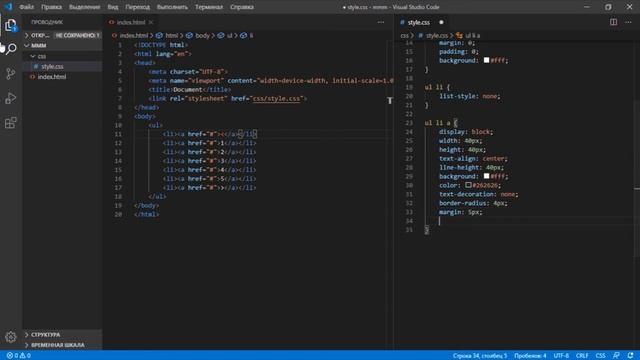The image size is (640, 360).
Task: Click the 'ul li a {' selector line
Action: pyautogui.click(x=441, y=123)
